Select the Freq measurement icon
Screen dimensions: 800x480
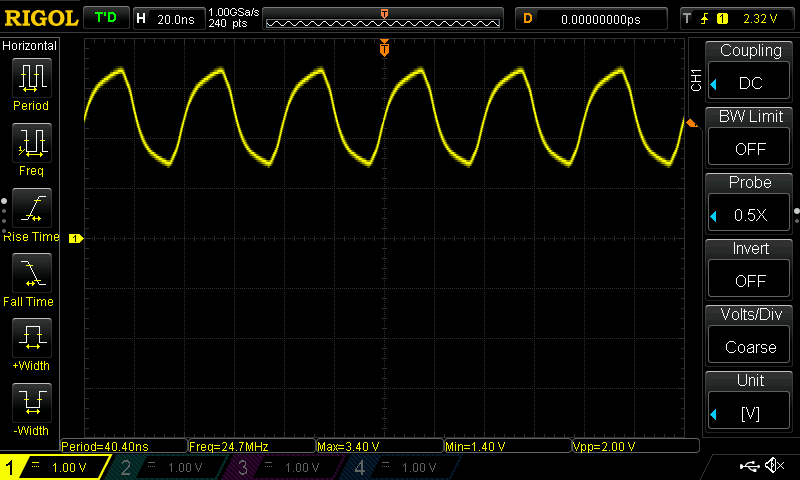(30, 143)
